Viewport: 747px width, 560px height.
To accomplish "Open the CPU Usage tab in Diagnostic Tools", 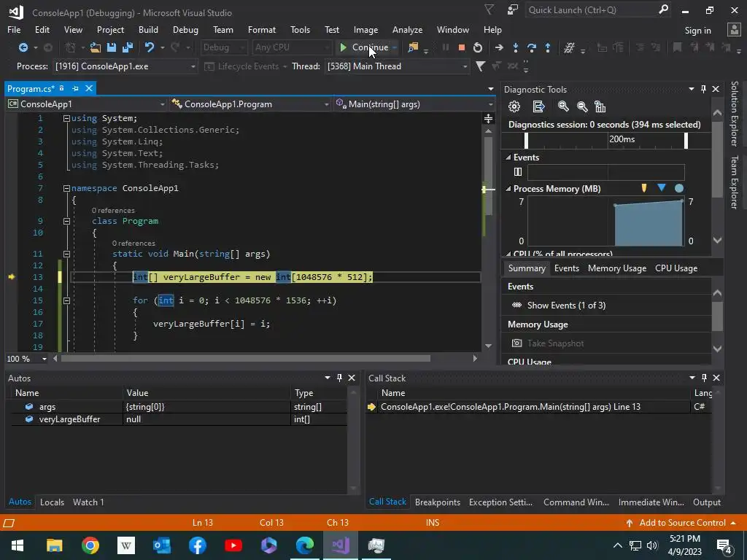I will coord(676,268).
